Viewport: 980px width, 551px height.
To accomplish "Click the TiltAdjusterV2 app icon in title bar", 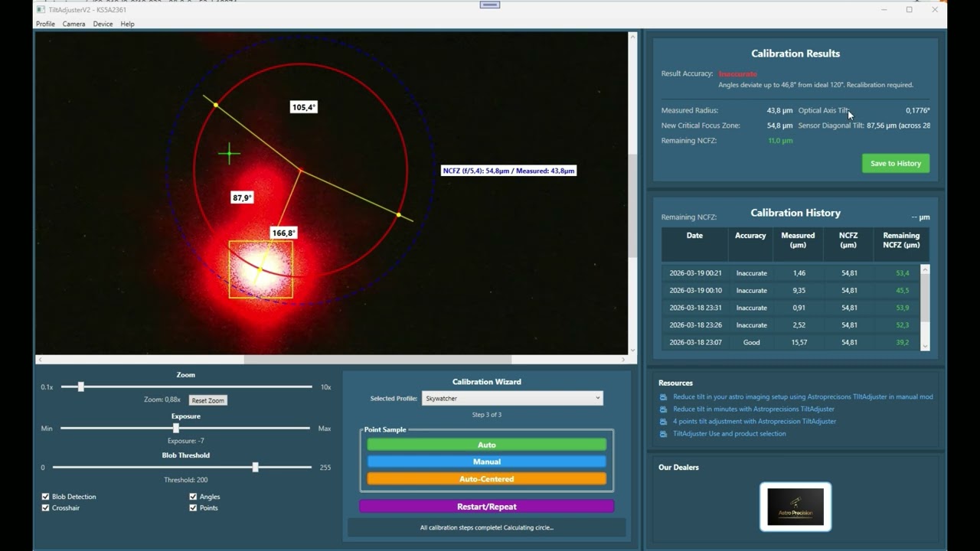I will [x=41, y=10].
